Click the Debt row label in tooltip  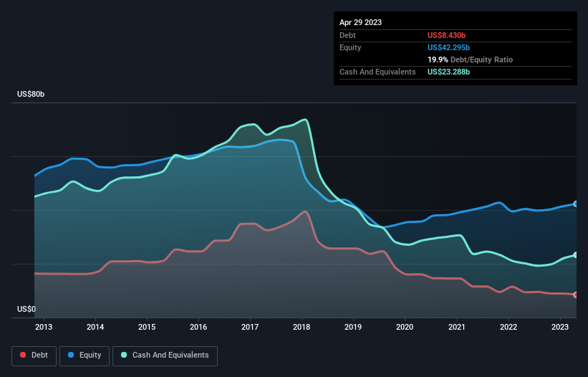point(347,35)
